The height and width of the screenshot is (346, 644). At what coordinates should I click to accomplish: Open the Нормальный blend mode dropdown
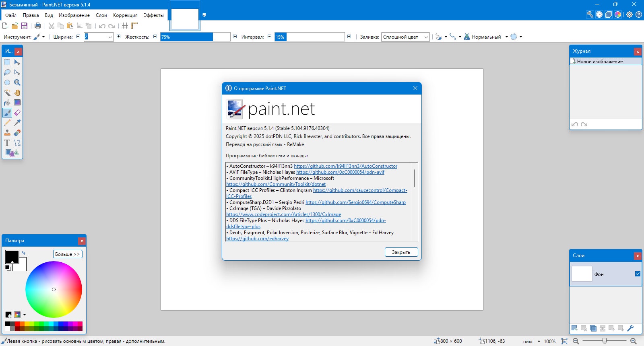(486, 37)
